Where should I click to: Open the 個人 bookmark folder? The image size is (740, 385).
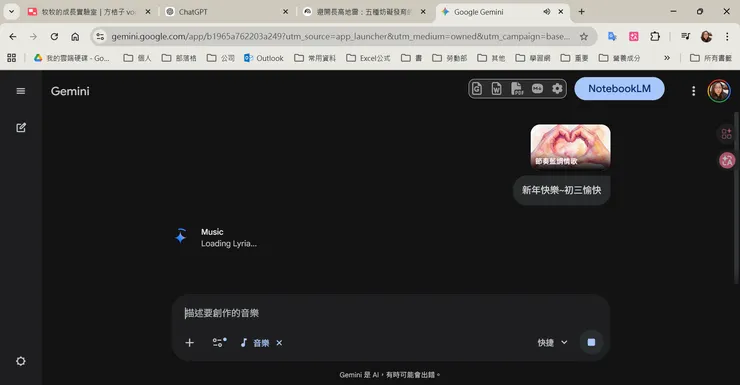click(137, 58)
